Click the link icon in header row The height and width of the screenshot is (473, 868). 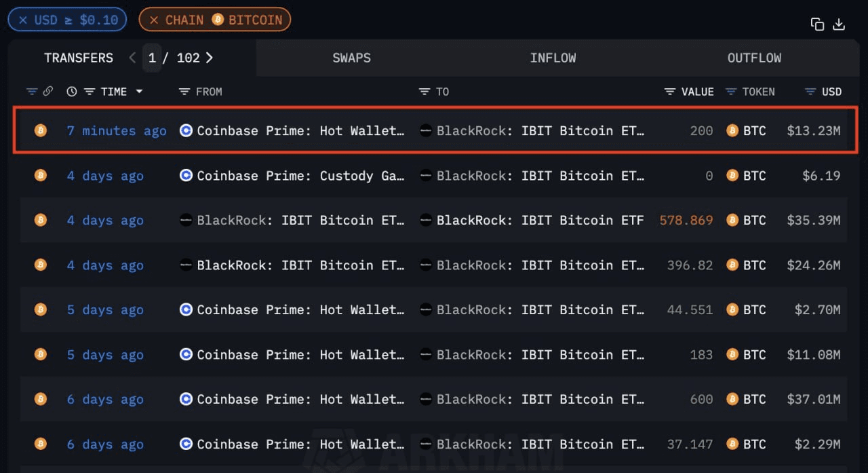tap(48, 92)
